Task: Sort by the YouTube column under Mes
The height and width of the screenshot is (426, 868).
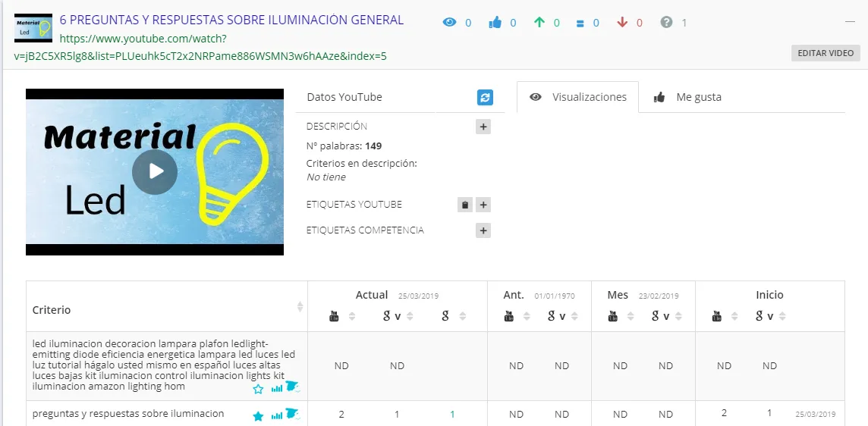Action: (631, 316)
